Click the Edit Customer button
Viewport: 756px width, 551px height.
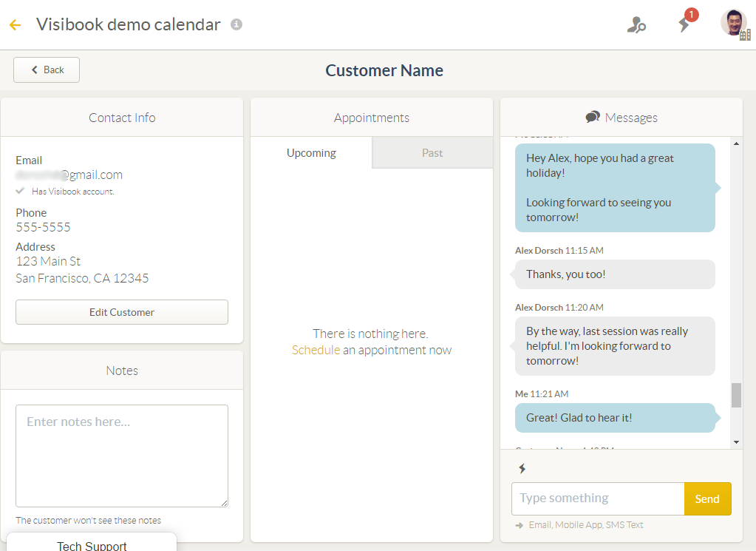pyautogui.click(x=122, y=312)
